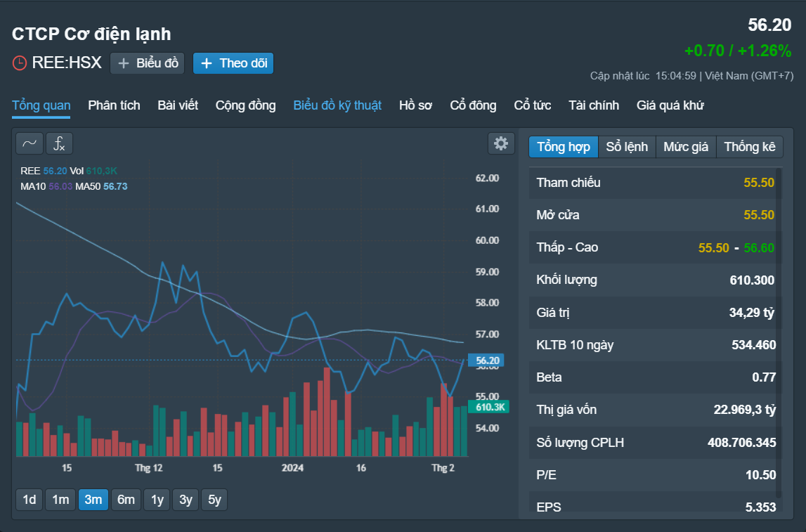Click the Cập nhật lúc timestamp text
The height and width of the screenshot is (532, 806).
click(x=692, y=76)
